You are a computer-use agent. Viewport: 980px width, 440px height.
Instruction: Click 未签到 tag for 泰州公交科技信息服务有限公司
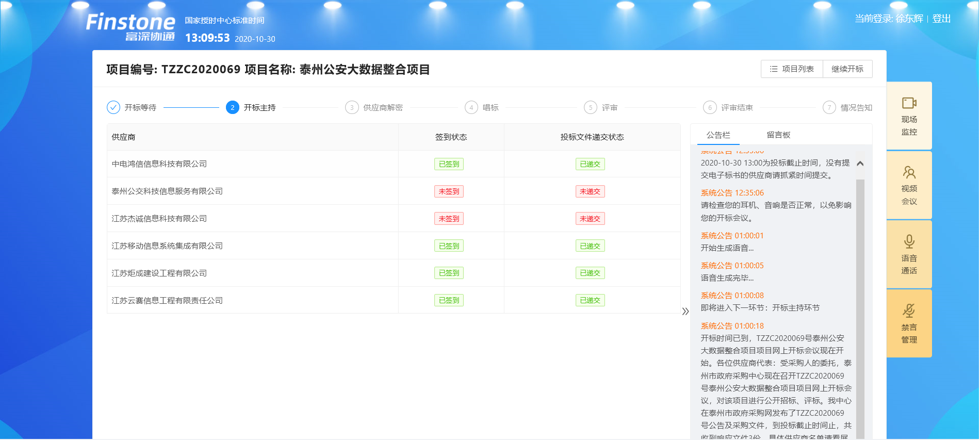point(449,191)
